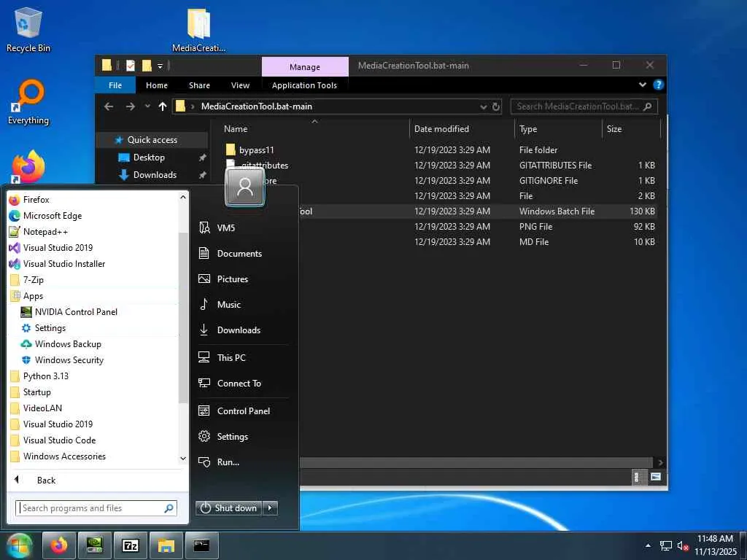
Task: Navigate back in Explorer
Action: 109,106
